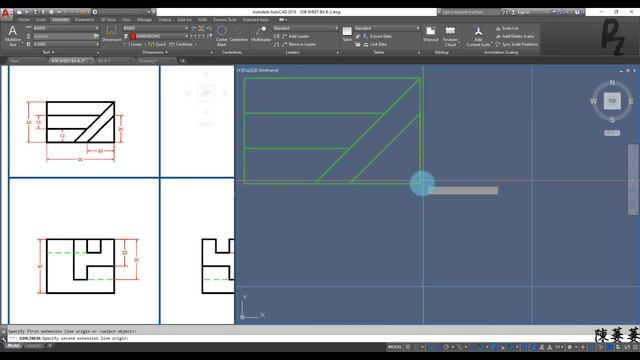
Task: Switch to the Manage ribbon tab
Action: pyautogui.click(x=144, y=20)
